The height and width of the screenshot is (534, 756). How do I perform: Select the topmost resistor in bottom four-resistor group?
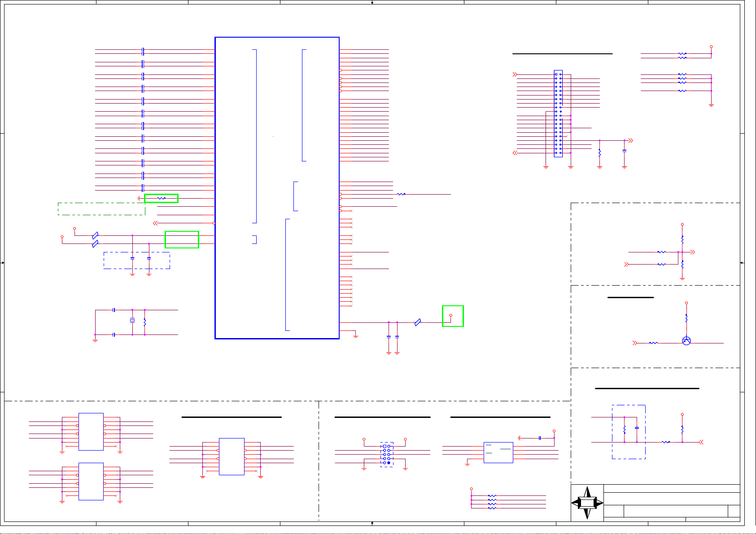click(492, 496)
